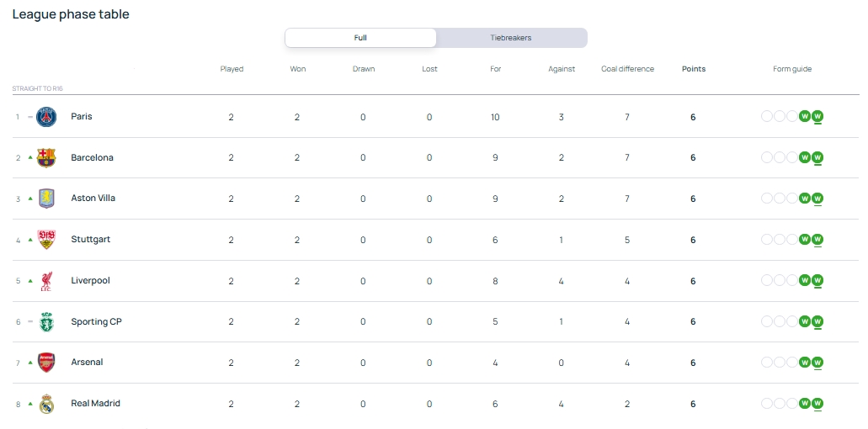The width and height of the screenshot is (868, 429).
Task: Open the Aston Villa team link
Action: click(93, 198)
